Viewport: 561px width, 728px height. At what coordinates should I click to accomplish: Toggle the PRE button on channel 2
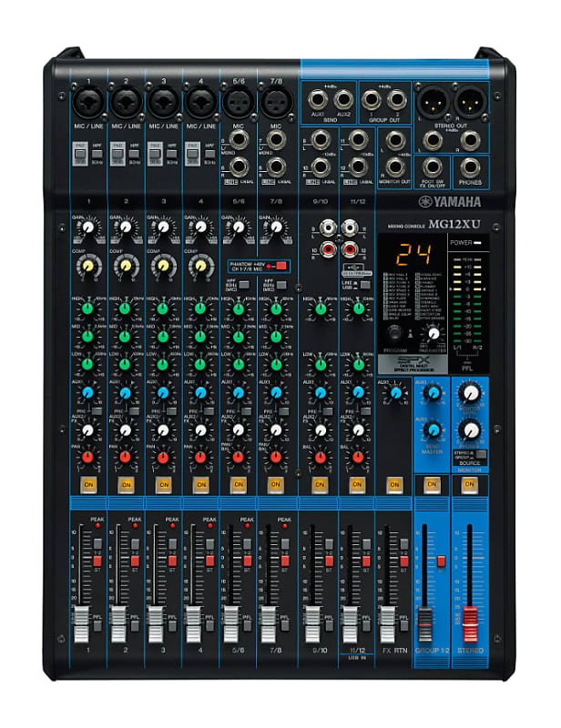click(134, 411)
